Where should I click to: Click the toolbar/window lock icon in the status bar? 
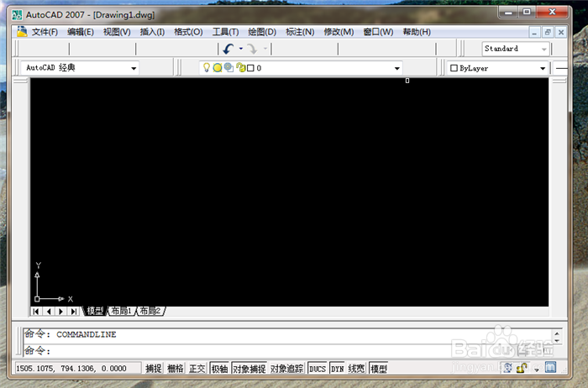point(522,368)
